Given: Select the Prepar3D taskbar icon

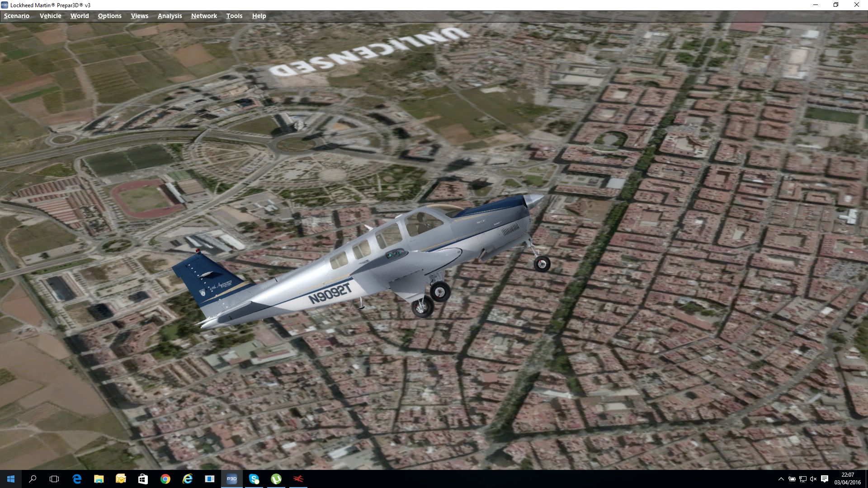Looking at the screenshot, I should 231,479.
